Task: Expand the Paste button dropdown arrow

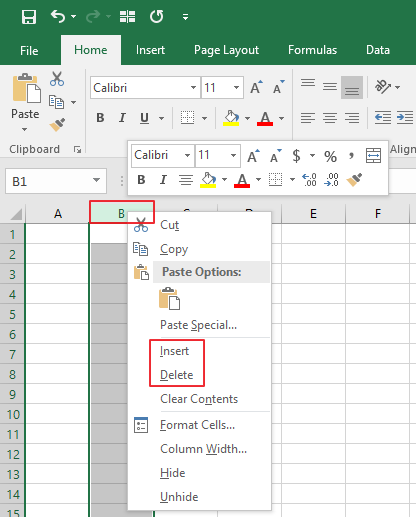Action: click(x=24, y=130)
